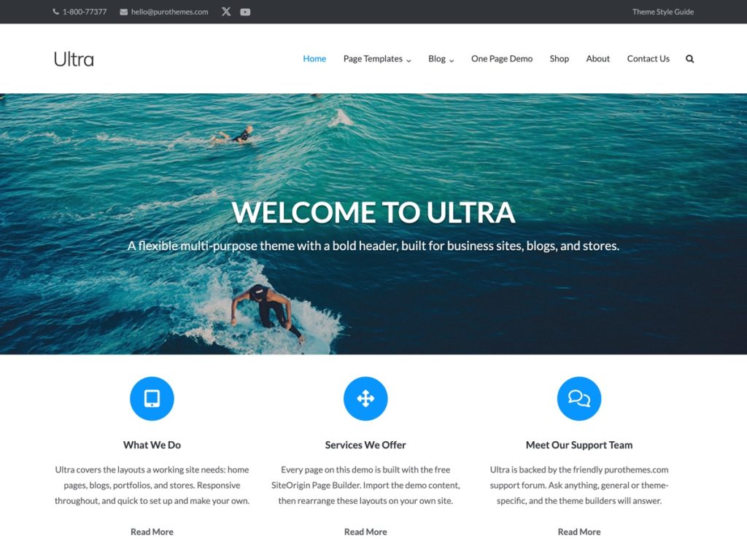Click the tablet icon above What We Do
Viewport: 747px width, 560px height.
[152, 399]
